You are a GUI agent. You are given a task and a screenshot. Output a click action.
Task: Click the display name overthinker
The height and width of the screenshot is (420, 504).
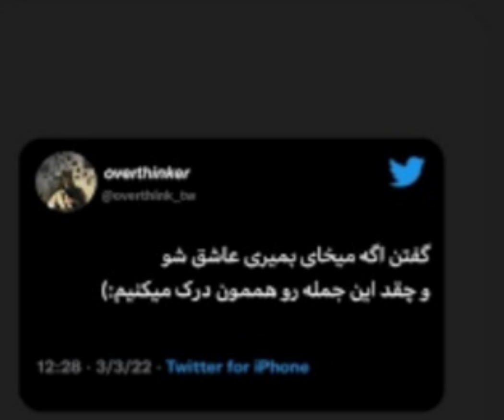(x=147, y=174)
